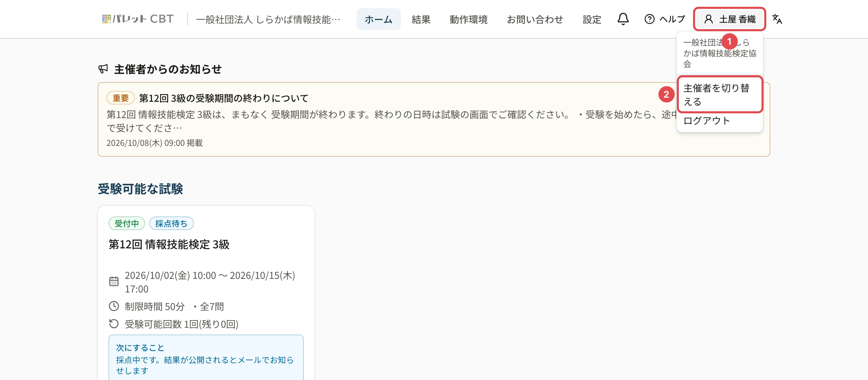
Task: Go to the 結果 tab
Action: coord(421,19)
